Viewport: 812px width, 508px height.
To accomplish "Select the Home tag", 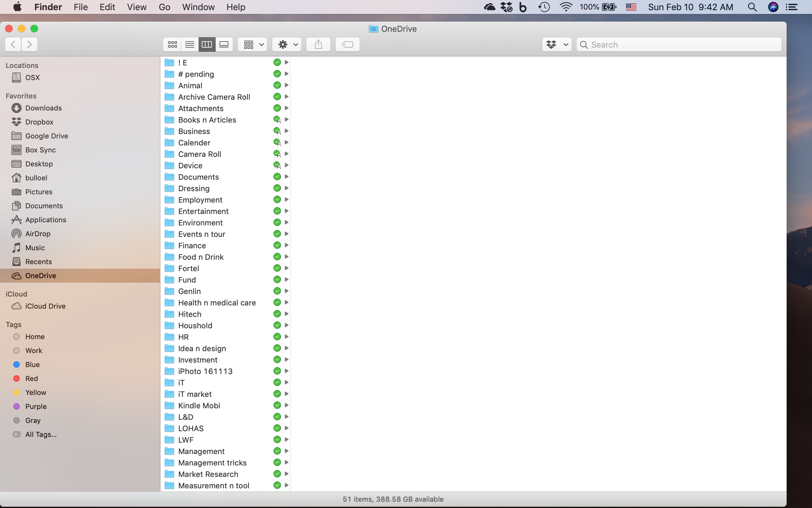I will [x=80, y=337].
